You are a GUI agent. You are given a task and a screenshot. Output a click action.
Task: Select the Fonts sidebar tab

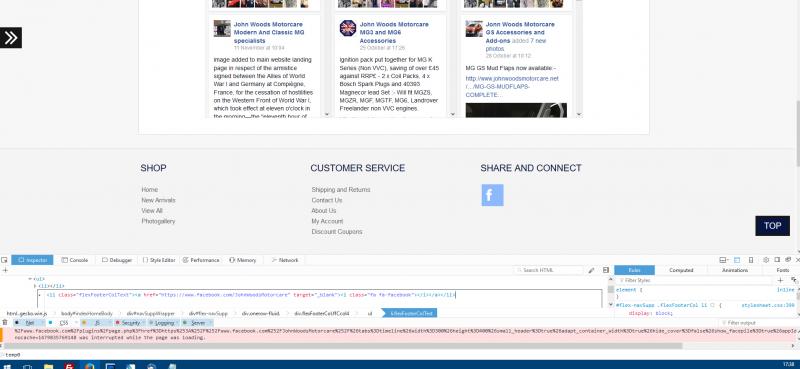(x=783, y=270)
